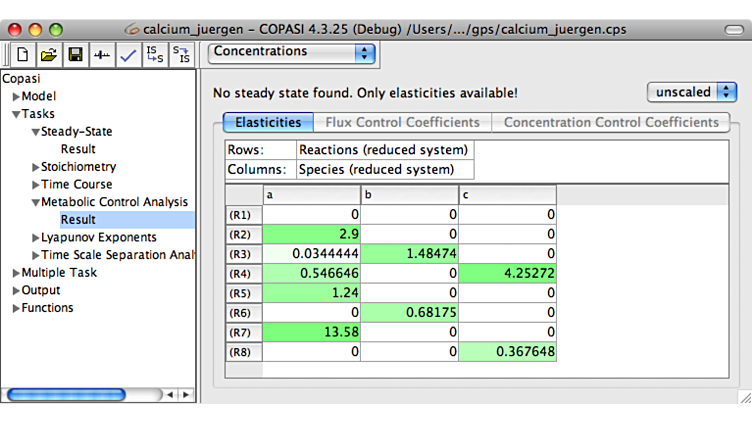Click the sliders icon in the toolbar
Screen dimensions: 752x423
[x=101, y=55]
